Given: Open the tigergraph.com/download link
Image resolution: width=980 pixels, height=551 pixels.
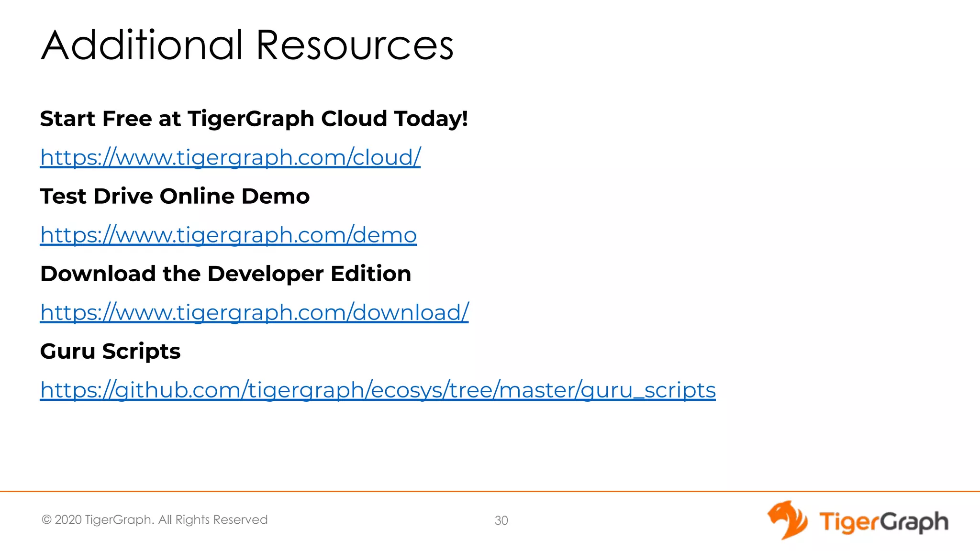Looking at the screenshot, I should [x=254, y=312].
